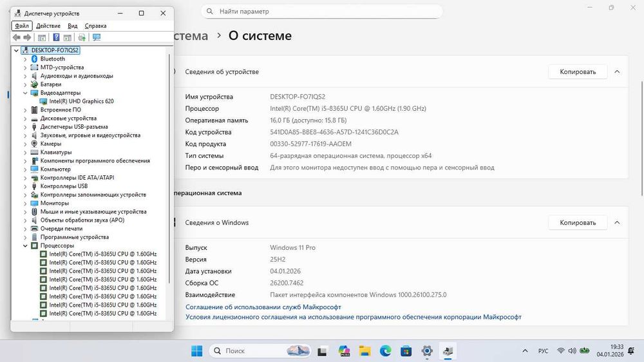Click the Scan for hardware changes monitor icon

[x=97, y=37]
